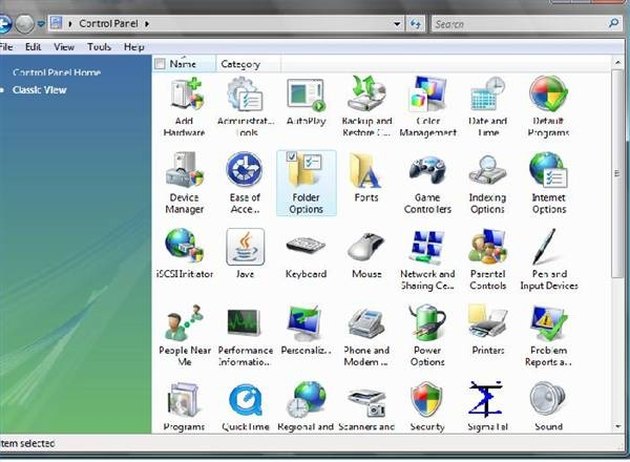Expand the address bar history dropdown
Image resolution: width=630 pixels, height=462 pixels.
(x=397, y=24)
